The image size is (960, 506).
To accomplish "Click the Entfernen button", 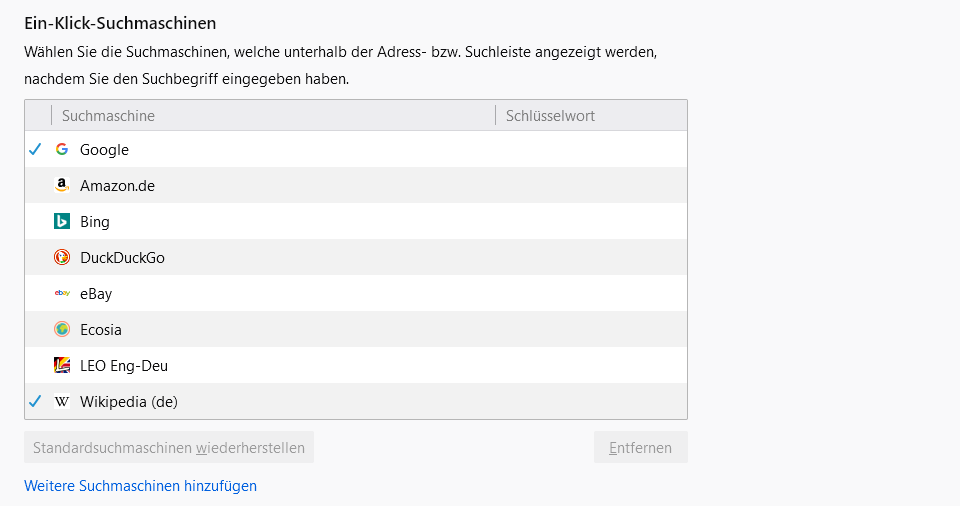I will 640,447.
